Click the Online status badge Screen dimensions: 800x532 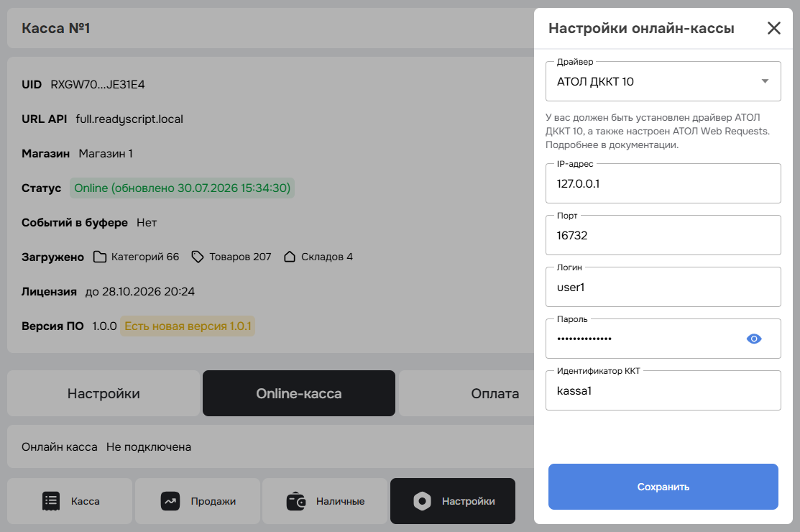coord(182,188)
